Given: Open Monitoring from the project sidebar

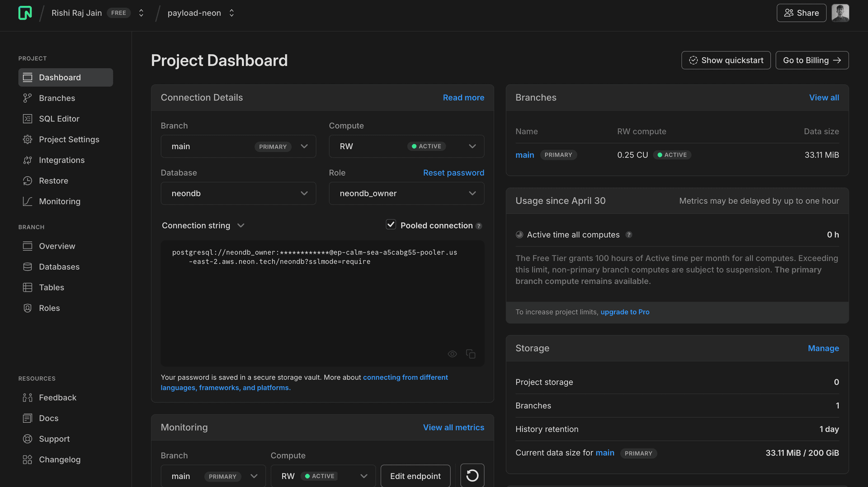Looking at the screenshot, I should coord(60,201).
